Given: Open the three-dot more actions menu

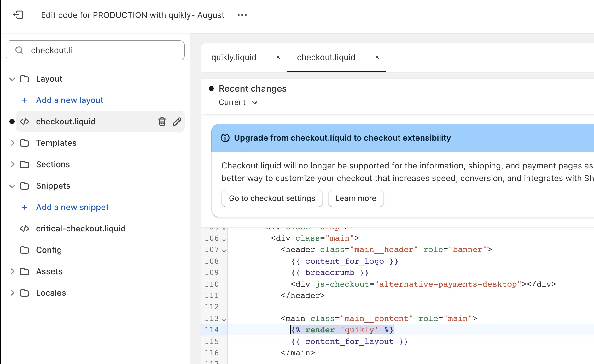Looking at the screenshot, I should click(x=242, y=15).
